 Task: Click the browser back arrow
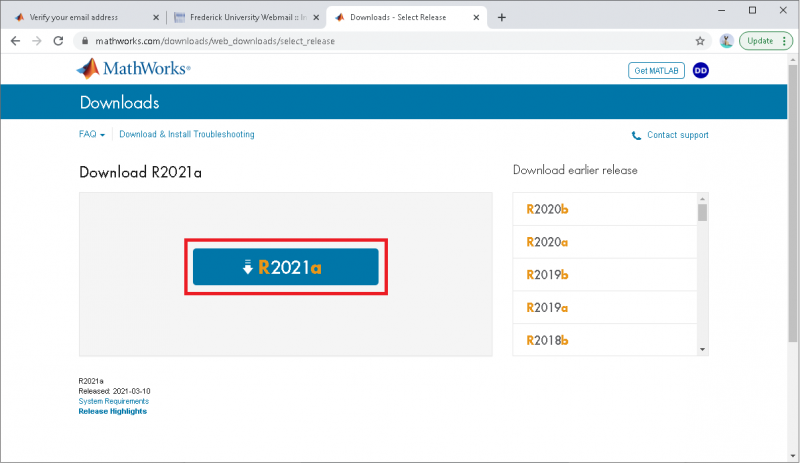(x=16, y=41)
